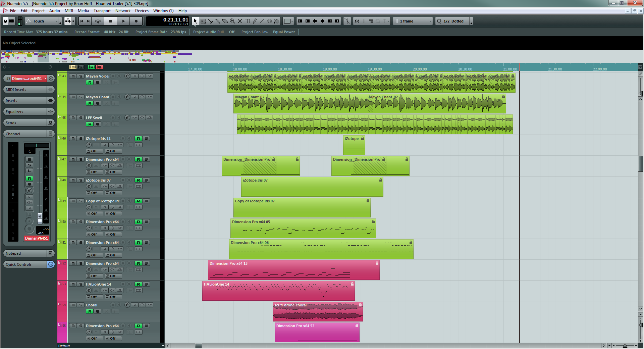Open Edit Channel Settings for Mayan Voices

pos(127,76)
